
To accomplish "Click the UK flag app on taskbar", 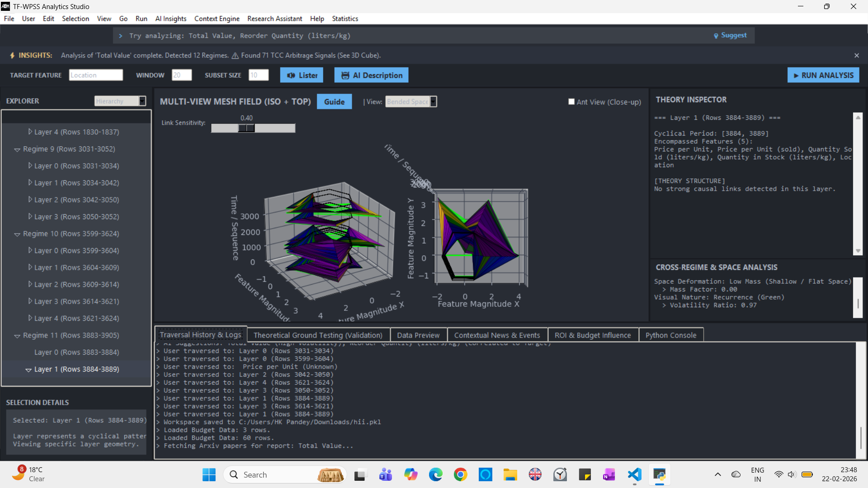I will coord(535,474).
